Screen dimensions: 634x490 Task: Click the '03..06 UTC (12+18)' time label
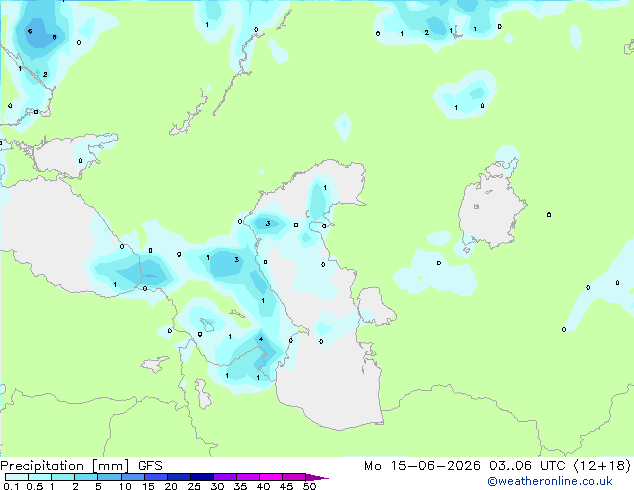(x=560, y=466)
